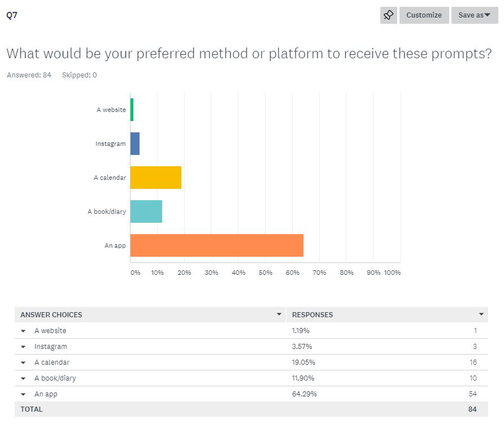Open the Save as dropdown
This screenshot has width=504, height=436.
474,15
